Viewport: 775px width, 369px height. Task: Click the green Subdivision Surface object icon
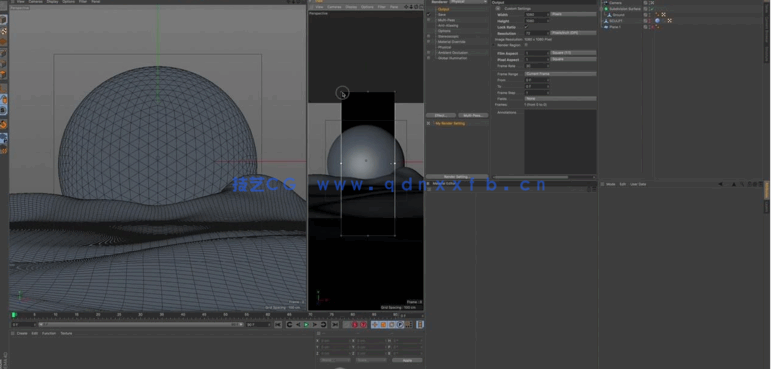606,9
